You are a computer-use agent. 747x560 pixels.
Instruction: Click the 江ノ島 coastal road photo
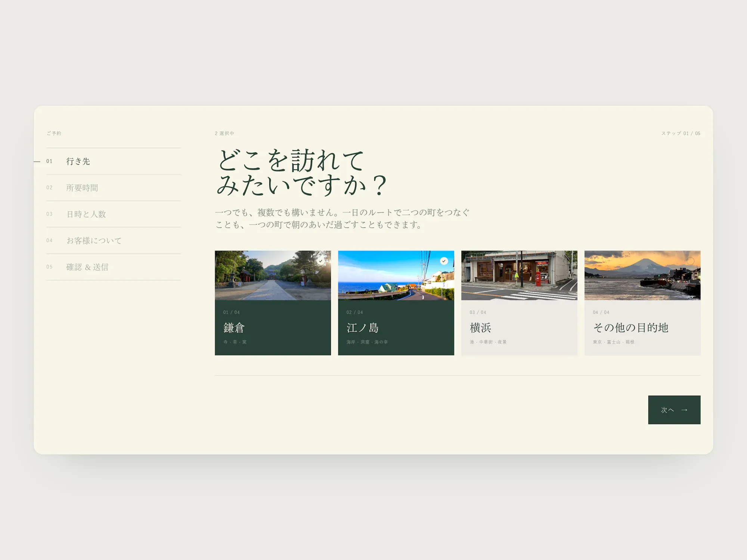click(396, 275)
